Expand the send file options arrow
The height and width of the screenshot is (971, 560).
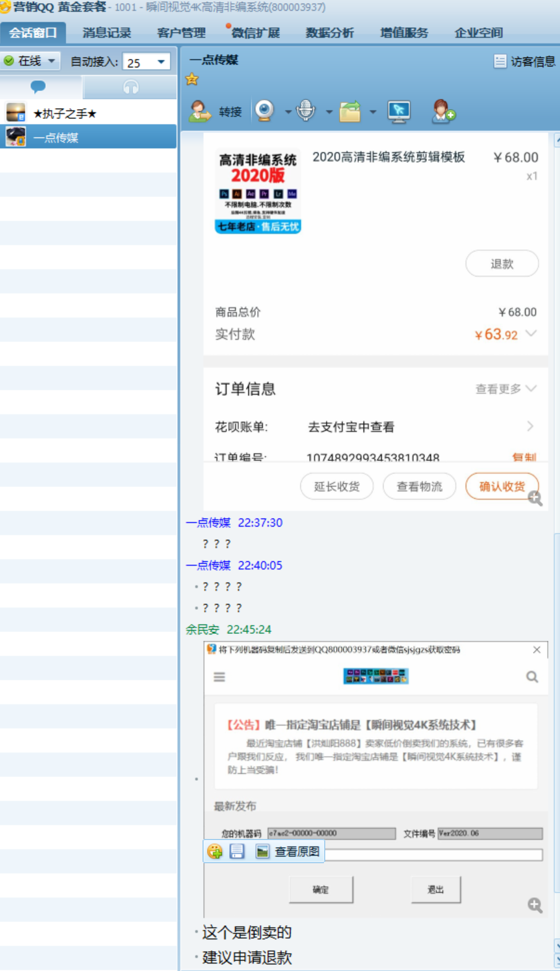[372, 112]
